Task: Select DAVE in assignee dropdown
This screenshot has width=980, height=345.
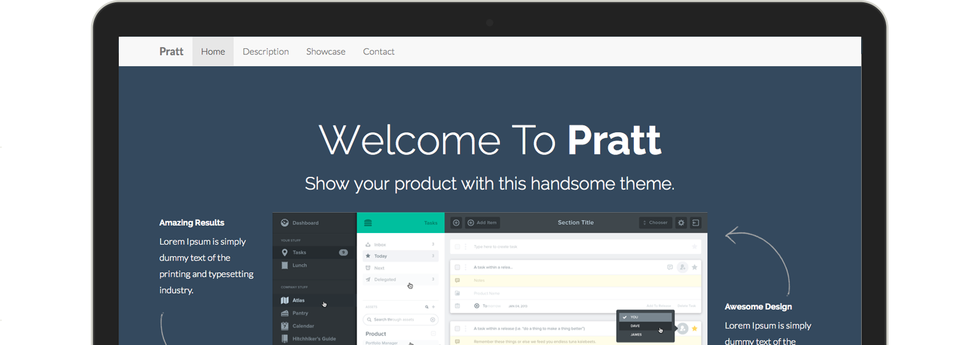Action: pos(635,326)
